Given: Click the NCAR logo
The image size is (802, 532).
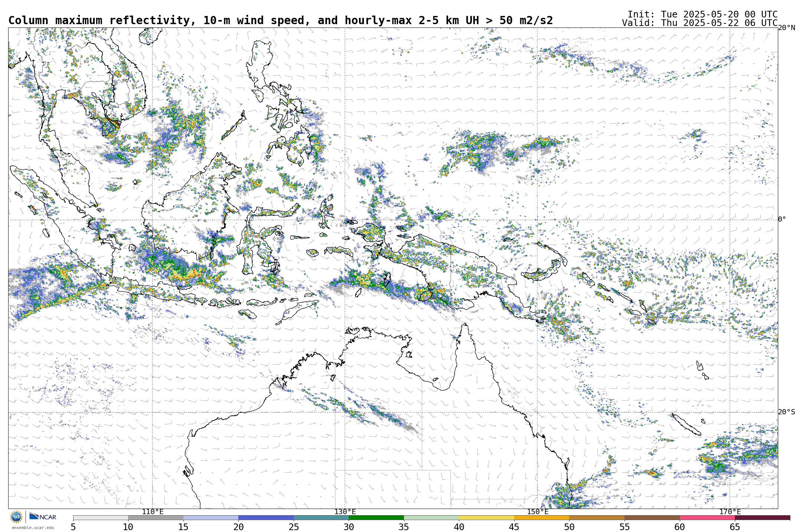Looking at the screenshot, I should click(x=43, y=516).
